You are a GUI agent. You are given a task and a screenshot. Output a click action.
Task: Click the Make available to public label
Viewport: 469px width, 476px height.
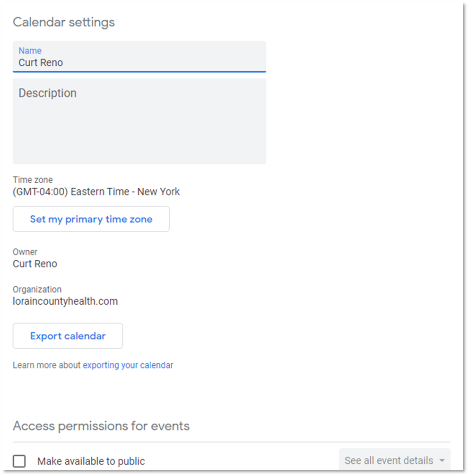[91, 461]
